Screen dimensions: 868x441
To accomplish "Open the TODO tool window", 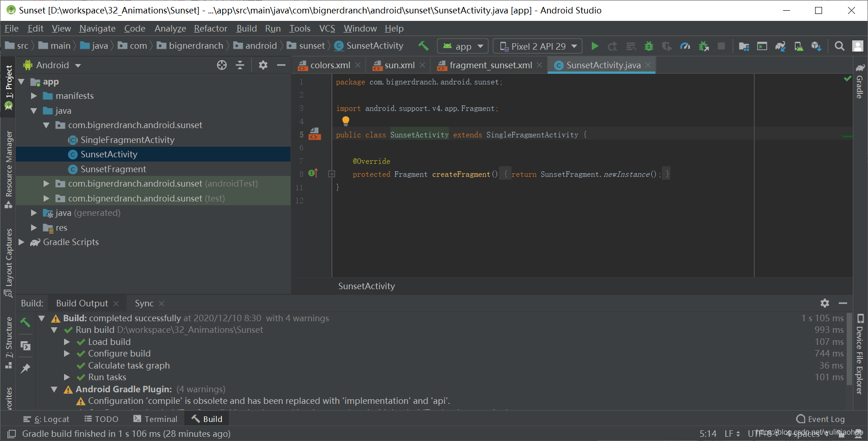I will (102, 419).
